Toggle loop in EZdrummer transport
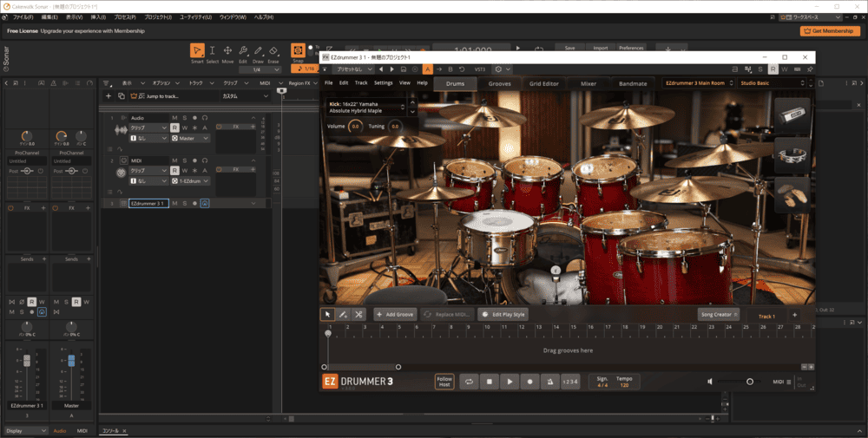 coord(470,382)
